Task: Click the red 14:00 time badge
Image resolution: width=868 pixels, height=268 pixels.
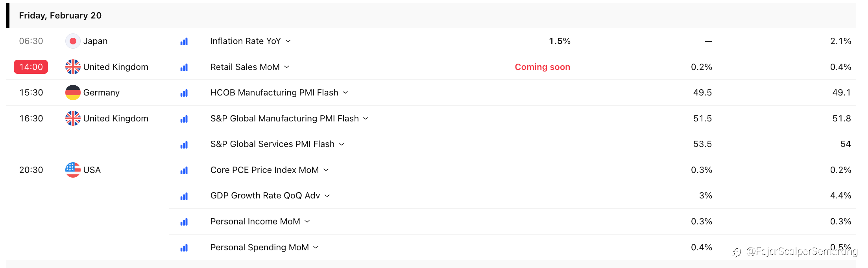Action: (31, 67)
